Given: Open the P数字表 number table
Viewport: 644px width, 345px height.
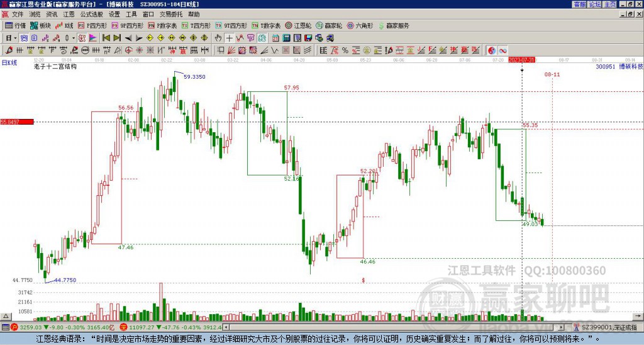Looking at the screenshot, I should click(162, 25).
